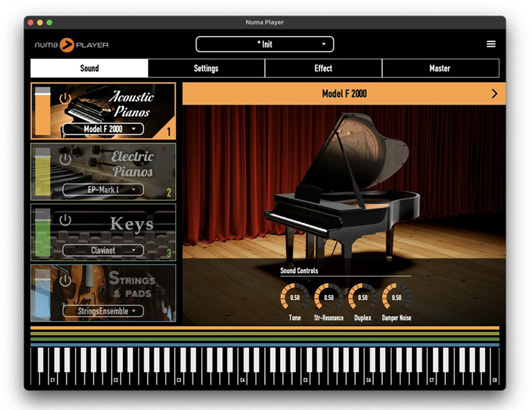Click the Strings & Pads blue volume fader
This screenshot has height=410, width=532.
43,293
